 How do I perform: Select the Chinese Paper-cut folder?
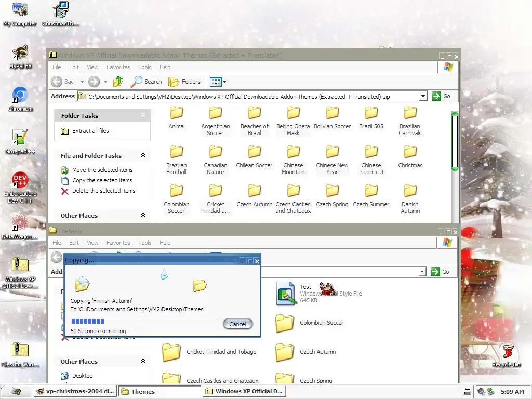(371, 160)
